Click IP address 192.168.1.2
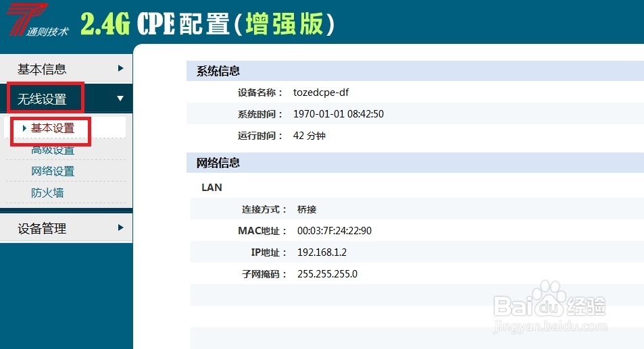This screenshot has width=644, height=349. coord(322,252)
